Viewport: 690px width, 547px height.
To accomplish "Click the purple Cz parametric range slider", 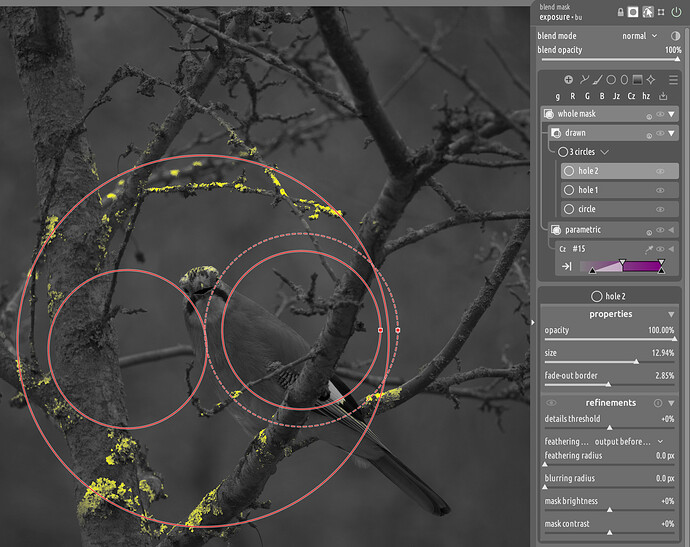I will point(621,266).
